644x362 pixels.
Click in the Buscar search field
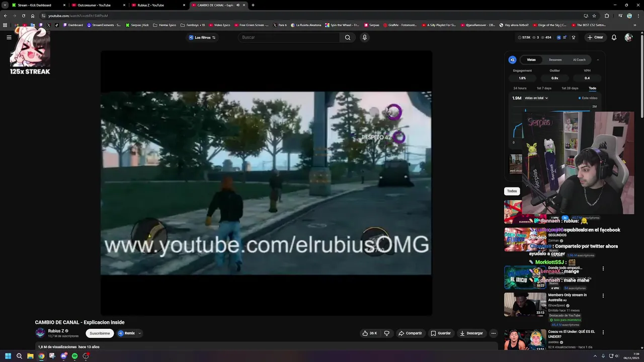[x=289, y=37]
